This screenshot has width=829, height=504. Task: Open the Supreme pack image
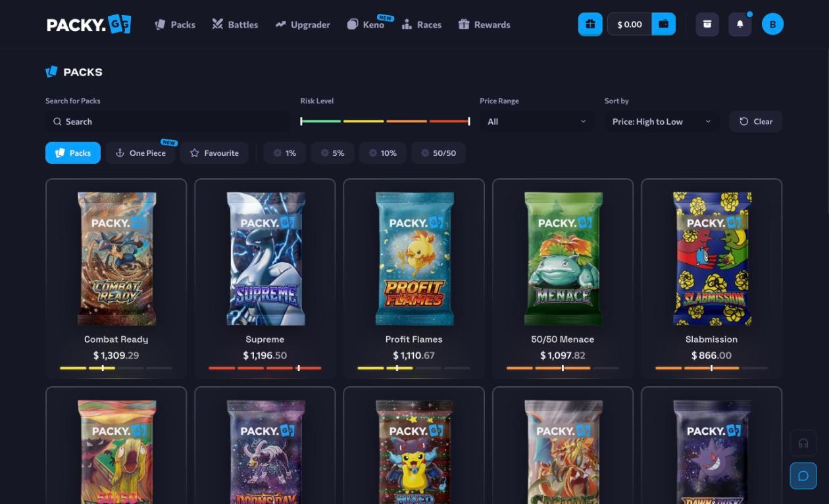point(265,259)
